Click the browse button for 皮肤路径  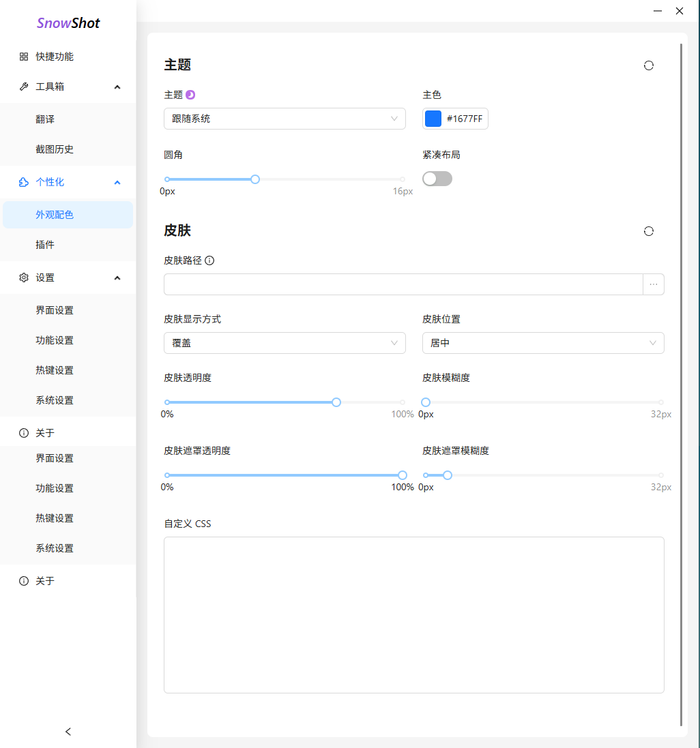coord(653,284)
